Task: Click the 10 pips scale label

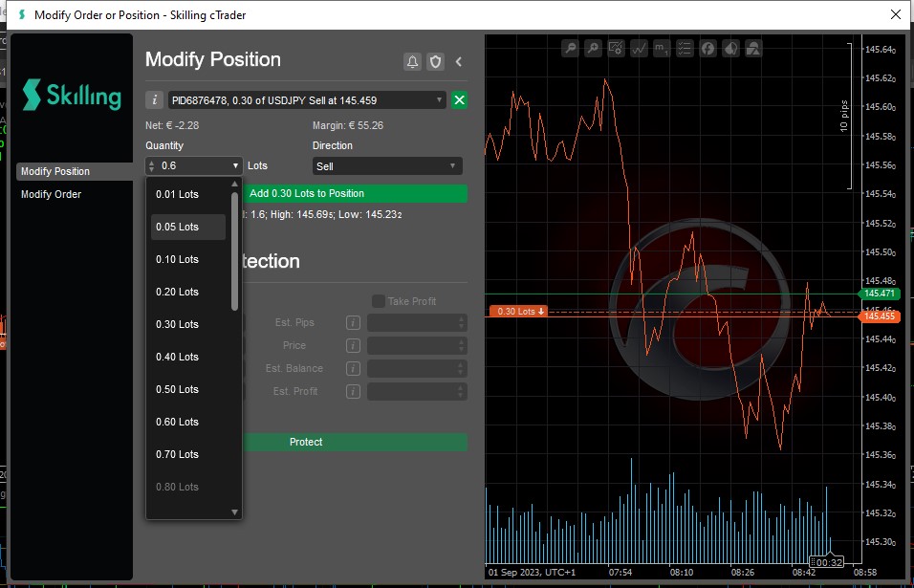Action: pyautogui.click(x=844, y=116)
